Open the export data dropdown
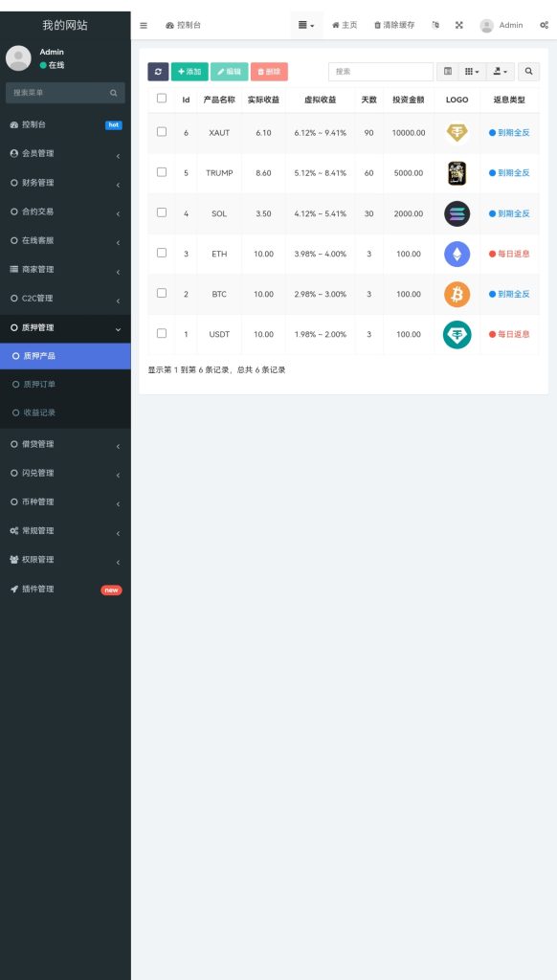Image resolution: width=557 pixels, height=980 pixels. click(501, 72)
